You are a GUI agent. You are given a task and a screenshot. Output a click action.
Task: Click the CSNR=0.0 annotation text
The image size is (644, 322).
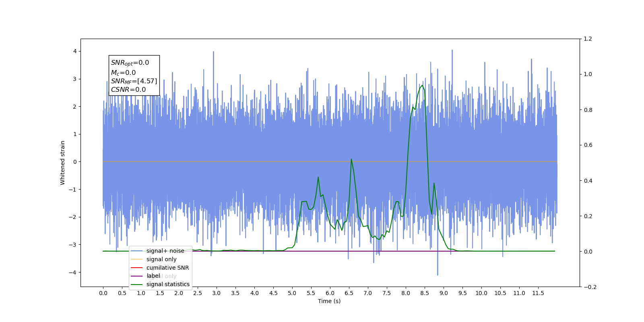tap(128, 90)
